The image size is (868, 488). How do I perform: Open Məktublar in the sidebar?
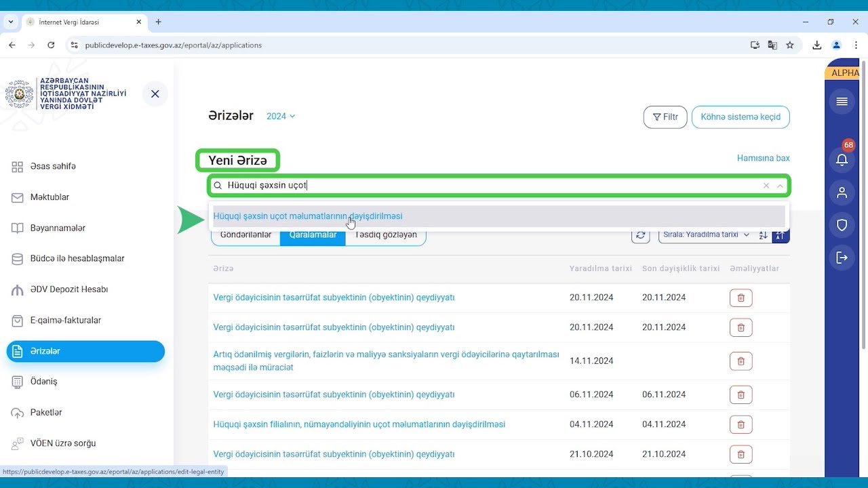coord(50,197)
